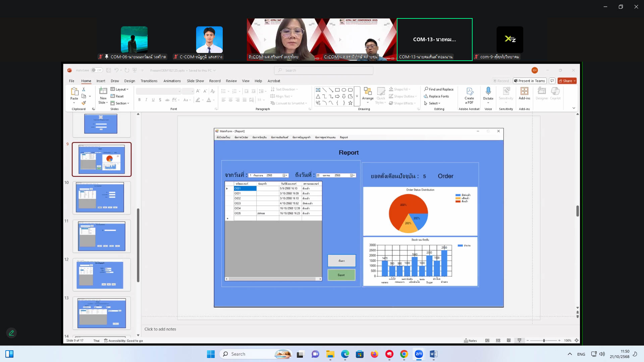This screenshot has height=362, width=644.
Task: Click the Dictate microphone icon
Action: [488, 91]
